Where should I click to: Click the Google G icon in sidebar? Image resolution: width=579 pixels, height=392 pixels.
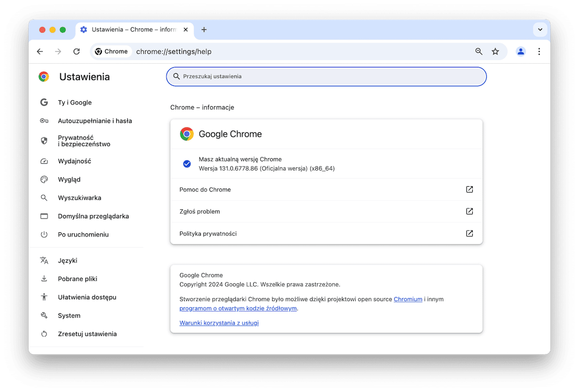(x=44, y=102)
